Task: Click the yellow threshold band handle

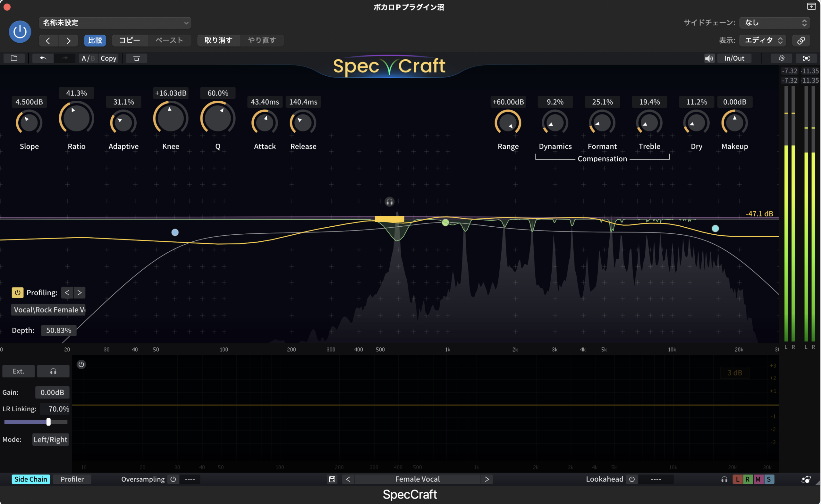Action: coord(389,219)
